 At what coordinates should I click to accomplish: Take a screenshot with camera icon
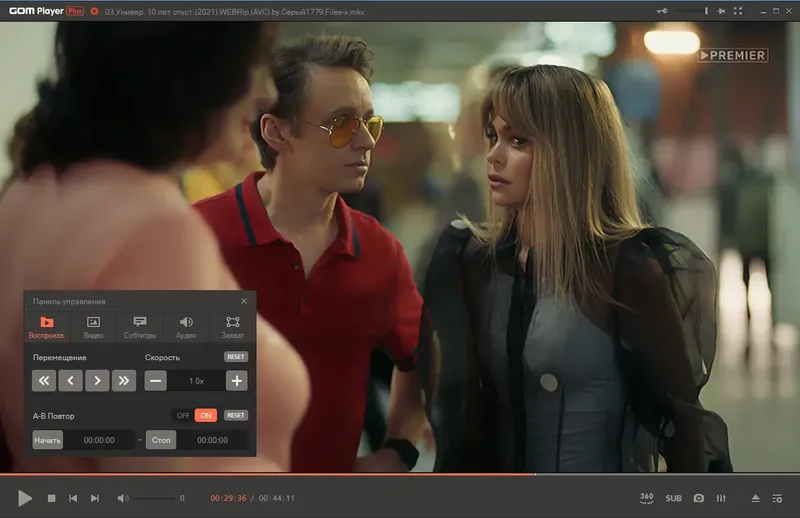(x=698, y=498)
